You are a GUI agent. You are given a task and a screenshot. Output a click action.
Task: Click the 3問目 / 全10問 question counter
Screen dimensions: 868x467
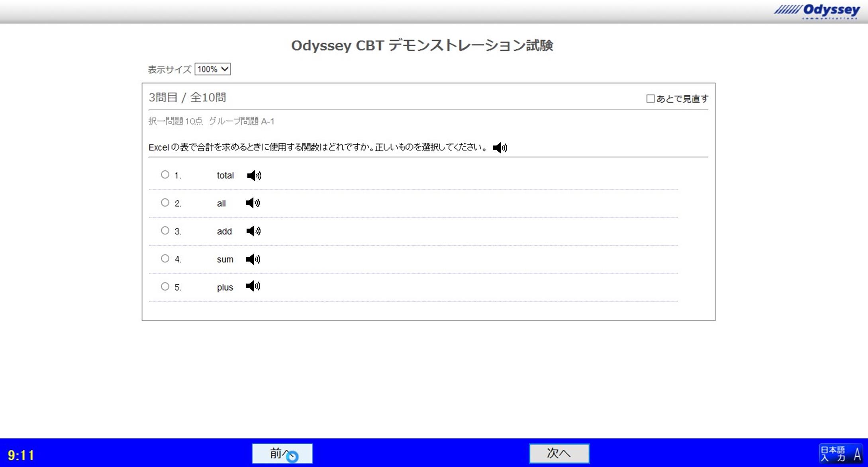187,98
